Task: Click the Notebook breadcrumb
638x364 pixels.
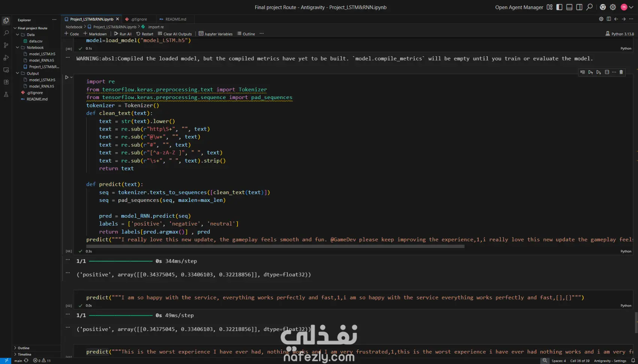Action: (74, 27)
